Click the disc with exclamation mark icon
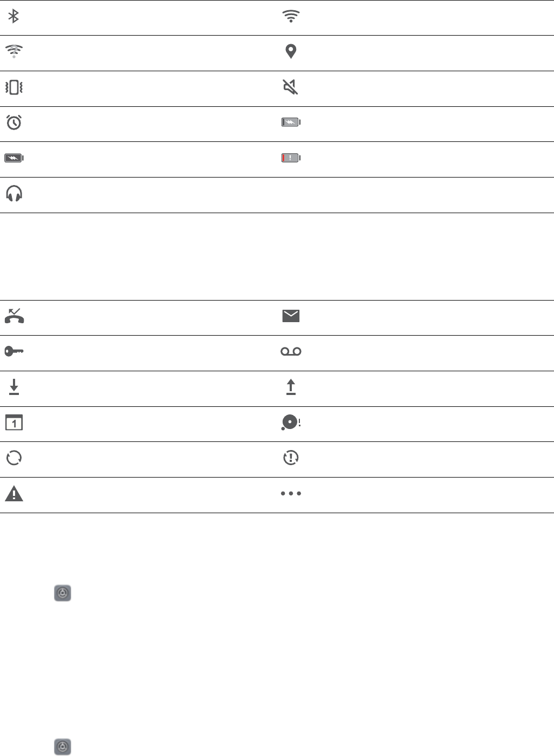This screenshot has height=756, width=554. click(x=291, y=423)
